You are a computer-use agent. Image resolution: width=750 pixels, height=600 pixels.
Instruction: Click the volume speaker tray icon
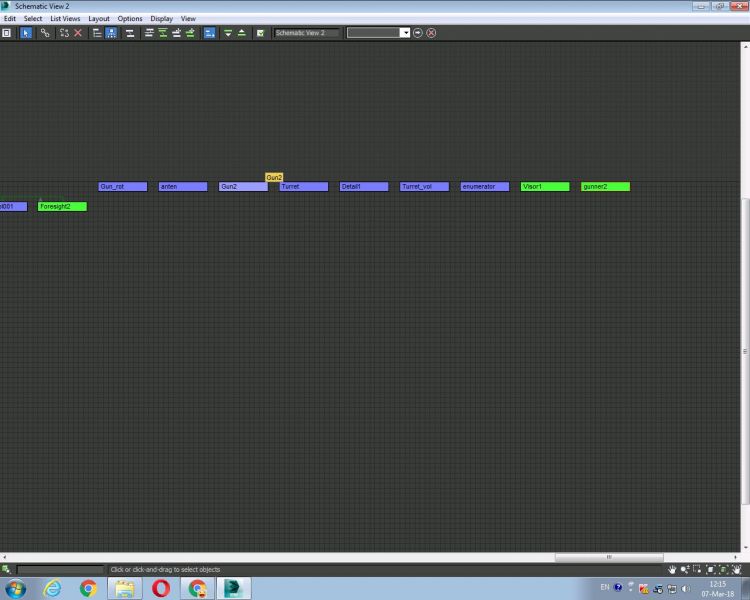(685, 589)
